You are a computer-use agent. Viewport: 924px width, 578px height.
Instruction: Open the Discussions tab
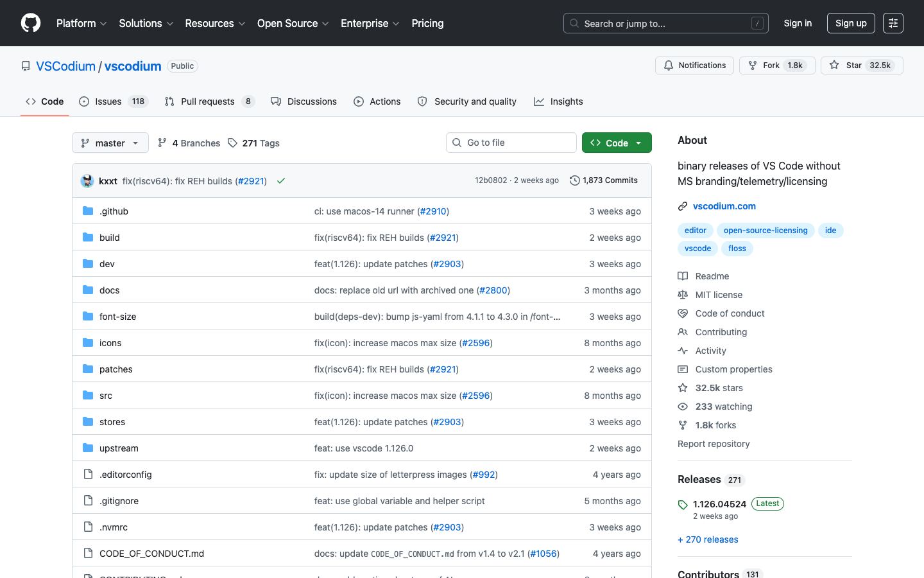point(304,101)
